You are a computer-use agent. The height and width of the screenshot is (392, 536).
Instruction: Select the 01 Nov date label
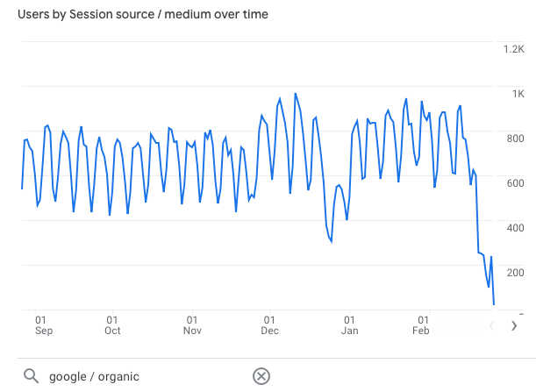(192, 325)
